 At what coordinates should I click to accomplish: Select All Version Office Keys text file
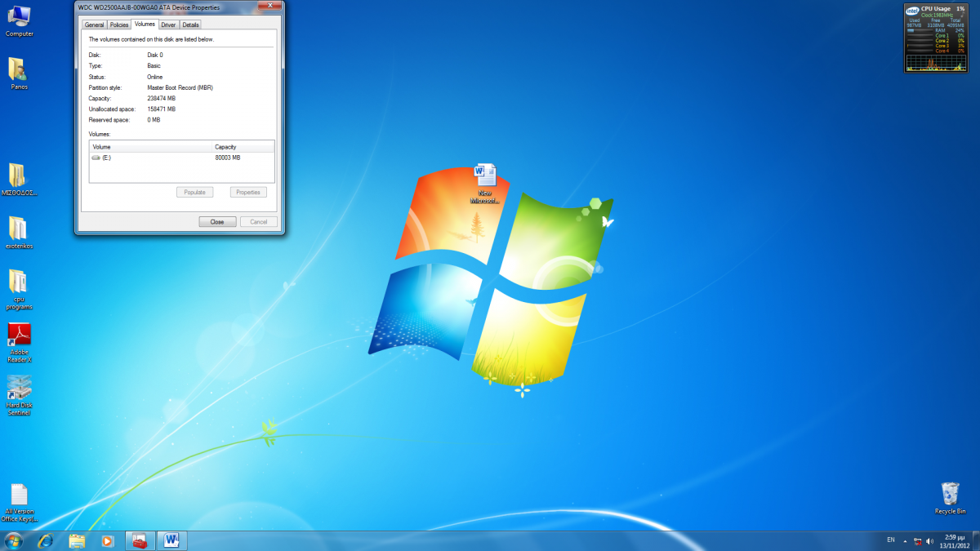(18, 502)
